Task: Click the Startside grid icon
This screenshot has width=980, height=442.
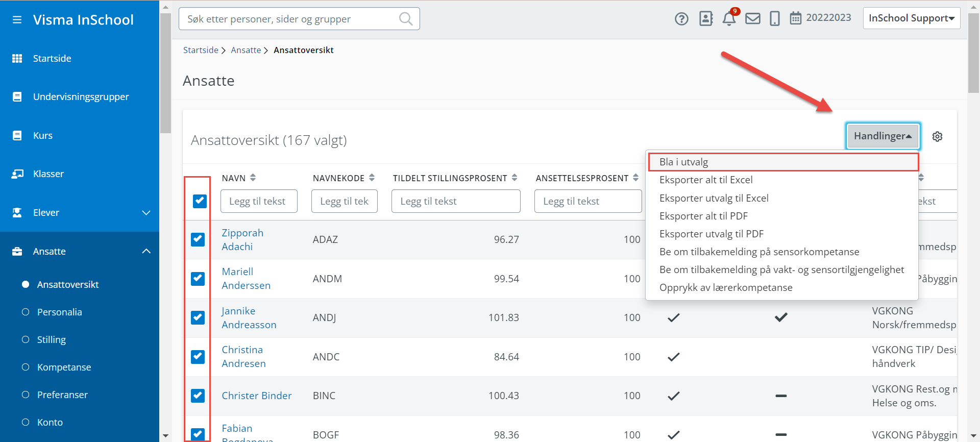Action: point(17,58)
